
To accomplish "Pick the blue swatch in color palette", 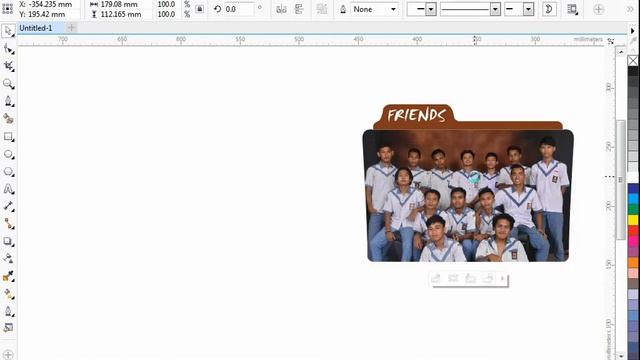I will pyautogui.click(x=633, y=189).
